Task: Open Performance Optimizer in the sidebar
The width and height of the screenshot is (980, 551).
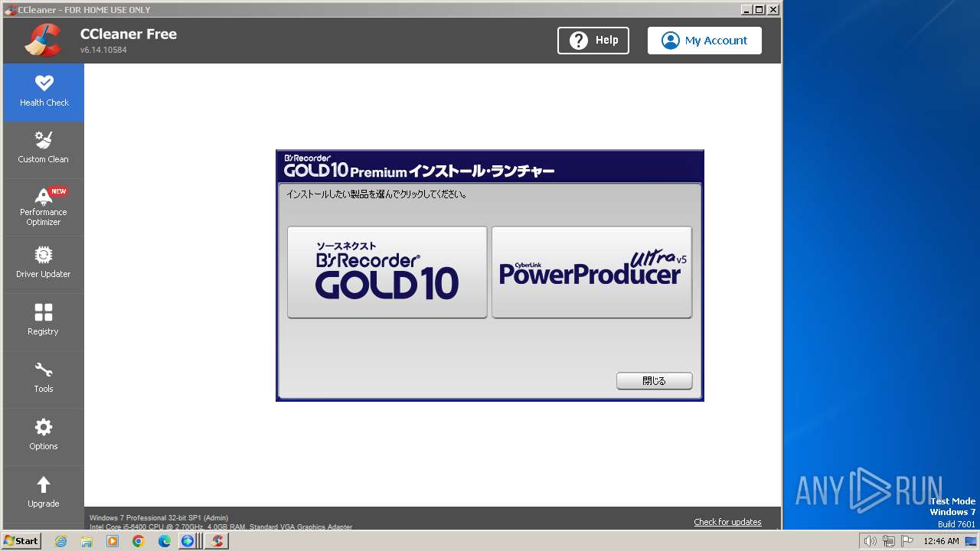Action: [x=44, y=207]
